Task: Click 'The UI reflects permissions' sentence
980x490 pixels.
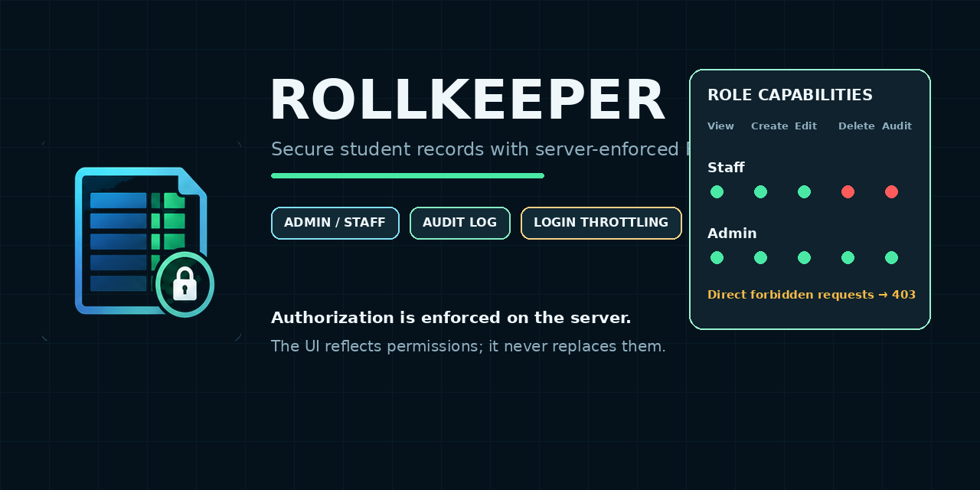Action: tap(469, 346)
